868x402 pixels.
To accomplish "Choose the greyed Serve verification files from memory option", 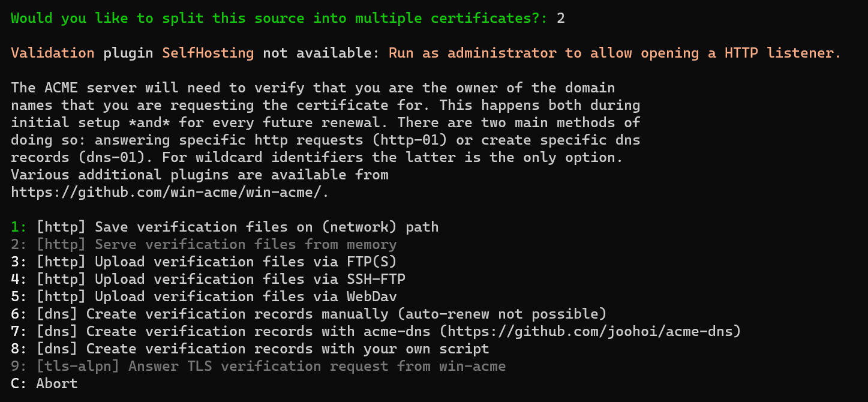I will 216,245.
